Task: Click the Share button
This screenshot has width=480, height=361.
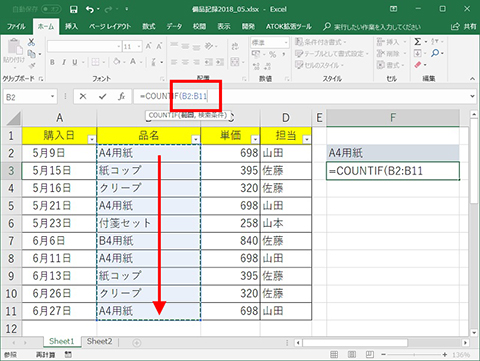Action: [x=464, y=26]
